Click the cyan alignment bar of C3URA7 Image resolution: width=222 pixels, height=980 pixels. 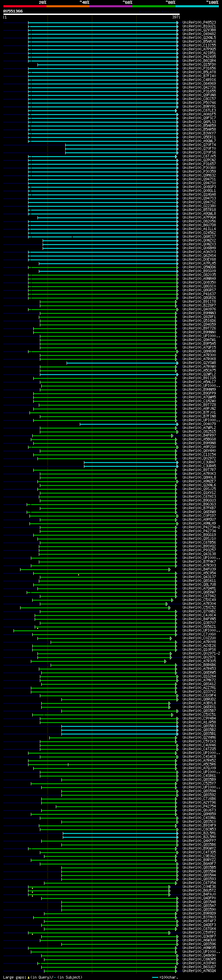coord(131,462)
